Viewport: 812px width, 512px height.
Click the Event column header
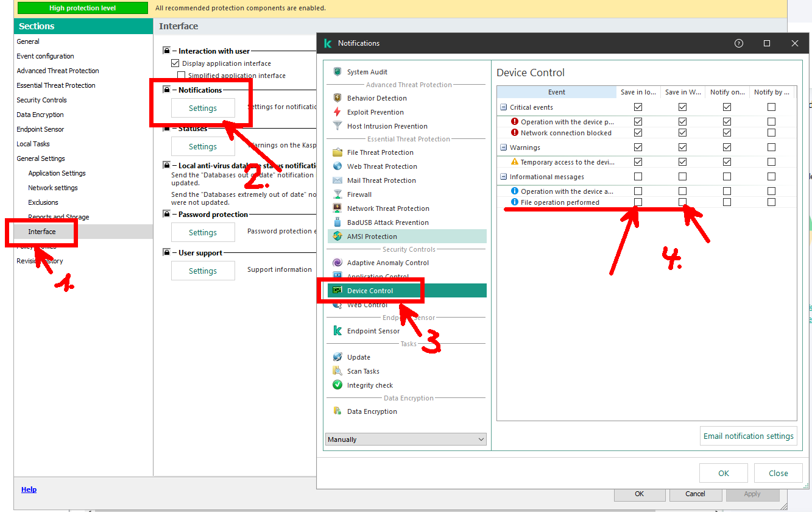click(556, 92)
